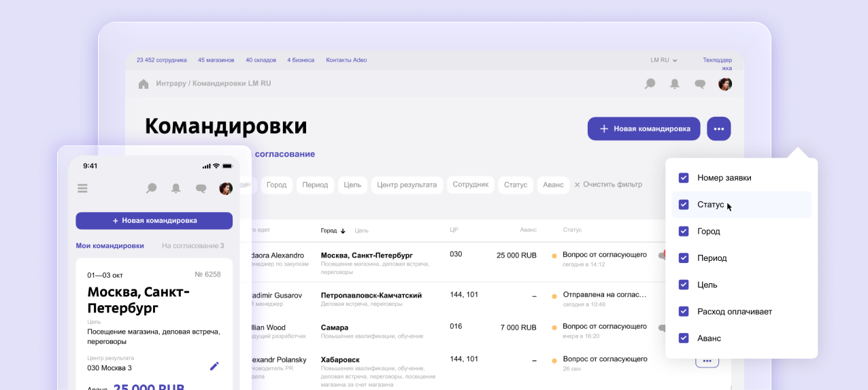This screenshot has width=868, height=390.
Task: Tap the mobile messages icon
Action: (201, 188)
